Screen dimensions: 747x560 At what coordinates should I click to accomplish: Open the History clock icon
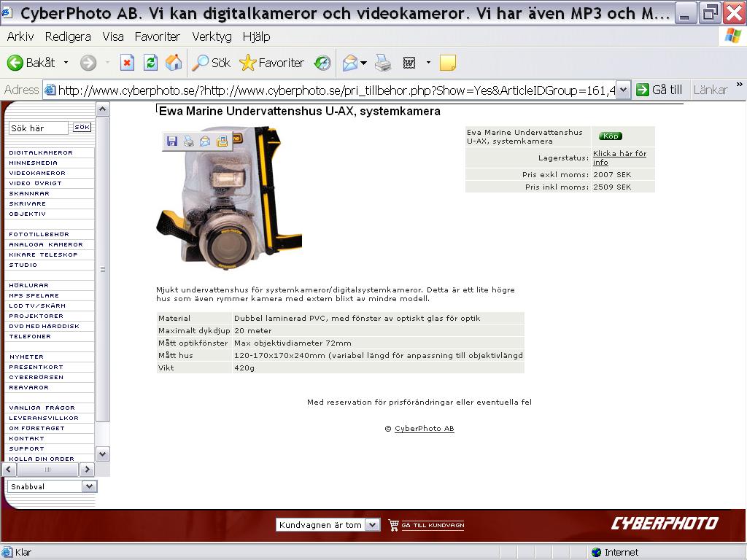tap(322, 63)
